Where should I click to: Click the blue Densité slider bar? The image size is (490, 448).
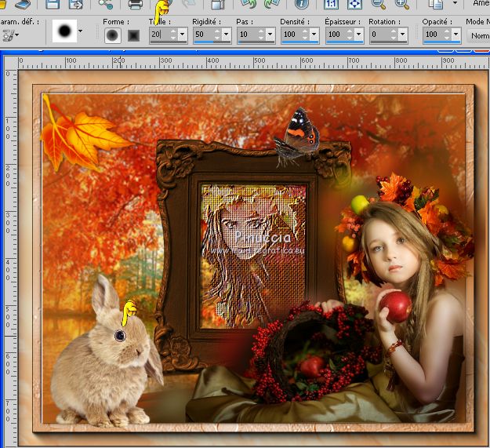point(299,42)
